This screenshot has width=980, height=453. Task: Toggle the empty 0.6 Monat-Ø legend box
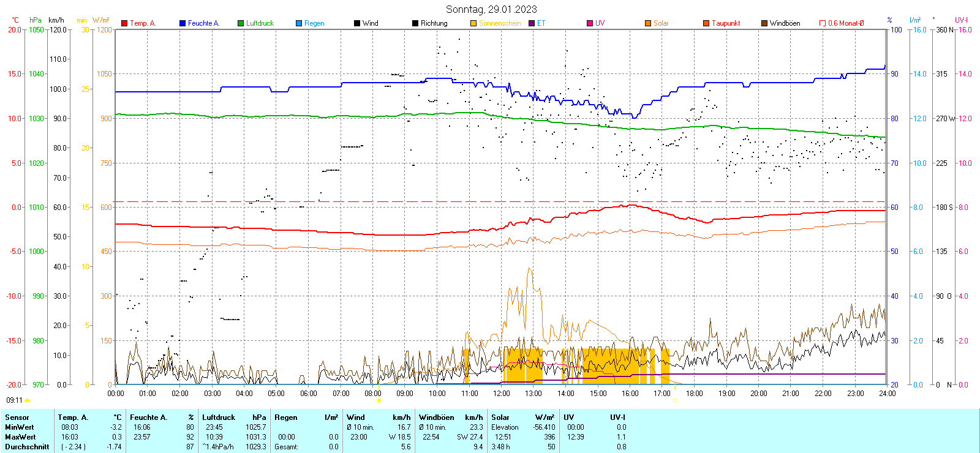(x=823, y=23)
